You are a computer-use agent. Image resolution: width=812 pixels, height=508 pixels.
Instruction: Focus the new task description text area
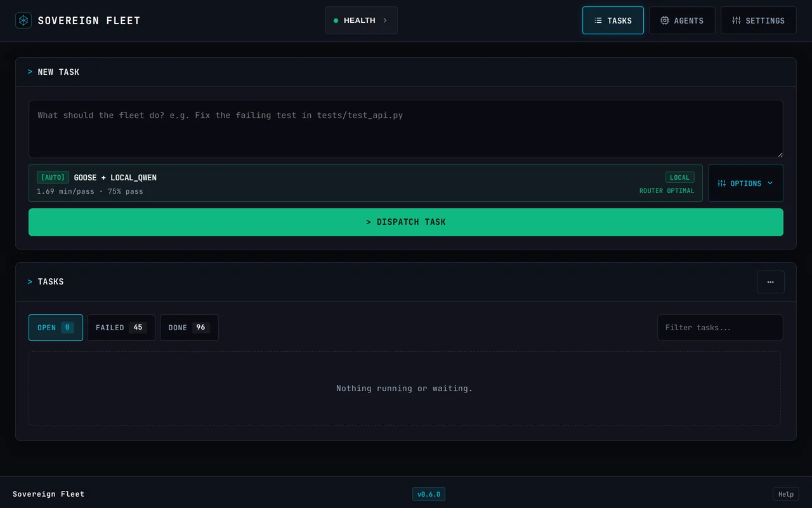(x=406, y=129)
